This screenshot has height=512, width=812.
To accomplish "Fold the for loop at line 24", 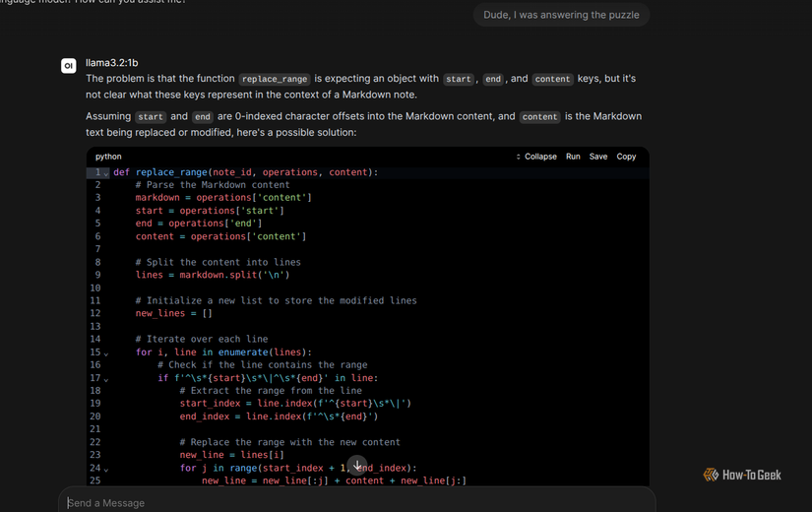I will coord(106,470).
